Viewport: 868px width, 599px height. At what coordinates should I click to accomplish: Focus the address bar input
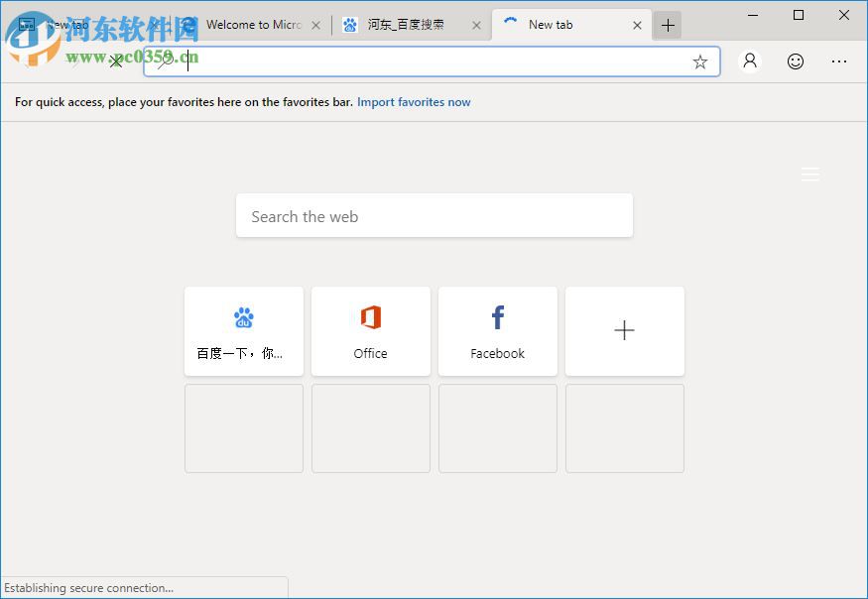397,61
